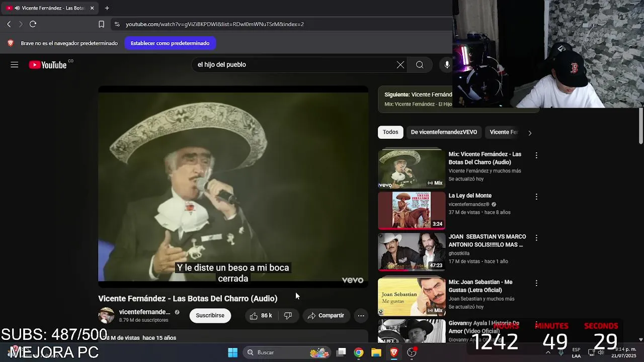Click La Ley del Monte thumbnail
644x362 pixels.
[412, 210]
